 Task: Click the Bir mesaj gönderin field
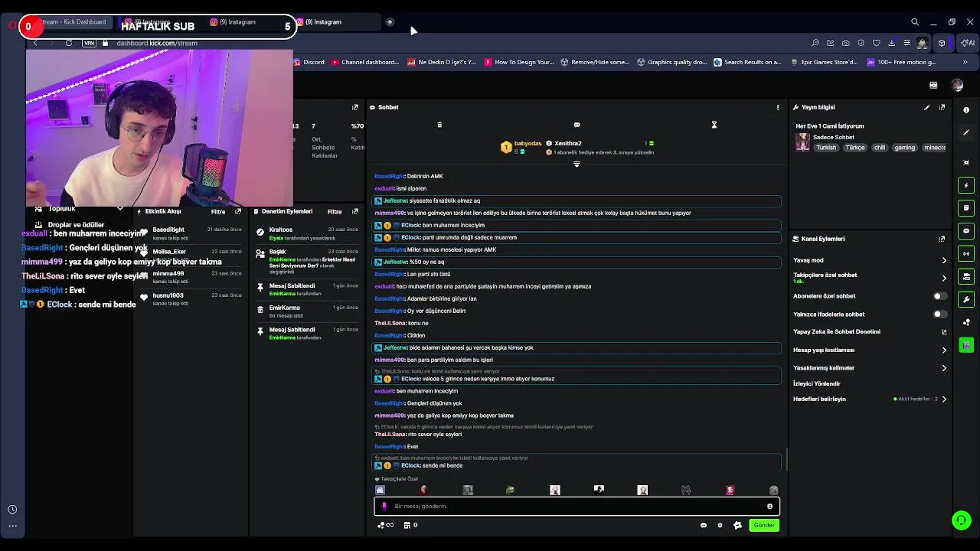point(577,506)
